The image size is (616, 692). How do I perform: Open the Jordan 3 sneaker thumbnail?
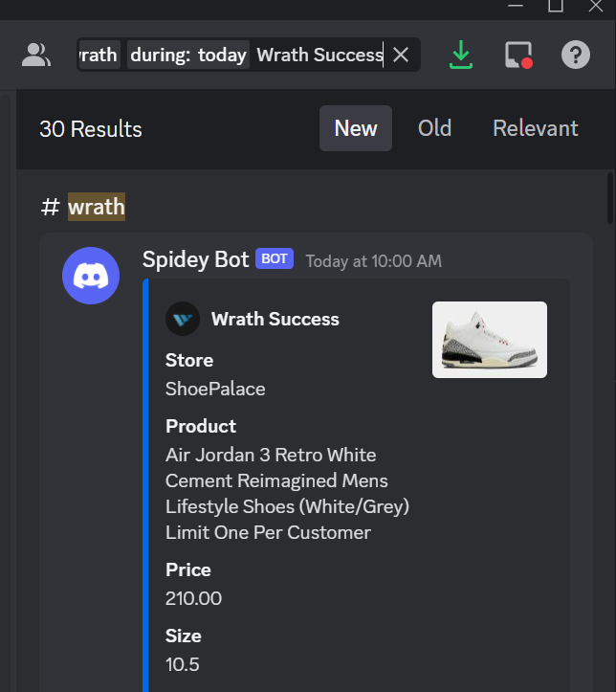tap(490, 340)
